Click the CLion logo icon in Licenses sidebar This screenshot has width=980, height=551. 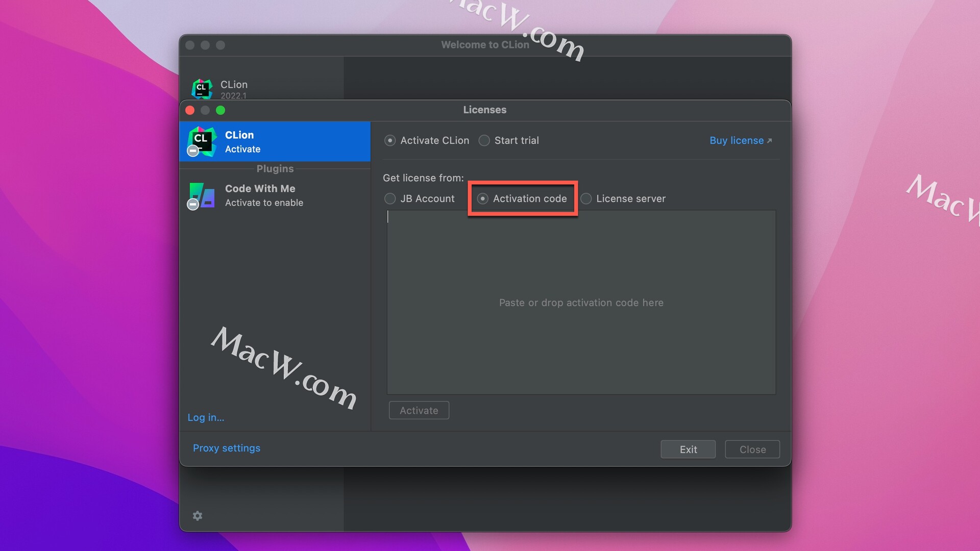tap(202, 141)
